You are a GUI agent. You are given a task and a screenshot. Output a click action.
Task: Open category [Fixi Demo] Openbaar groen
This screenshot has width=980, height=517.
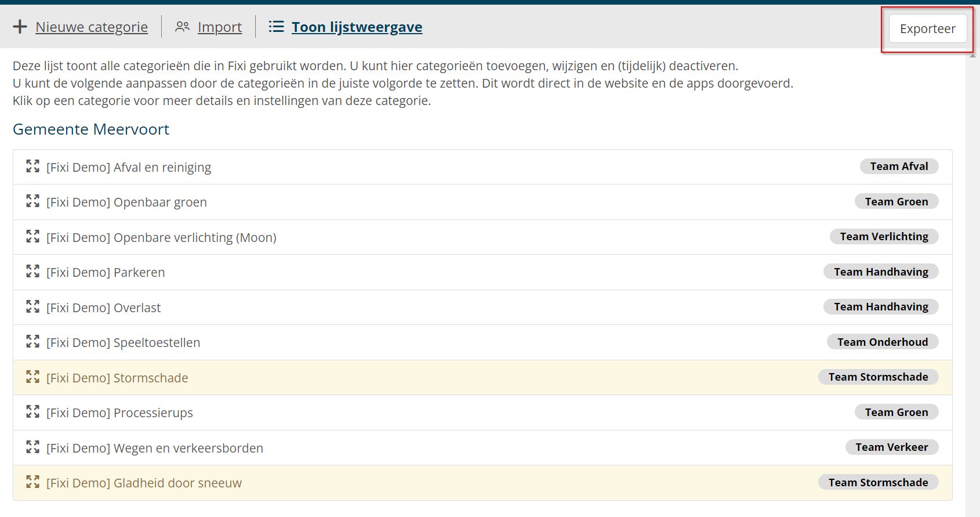[126, 202]
